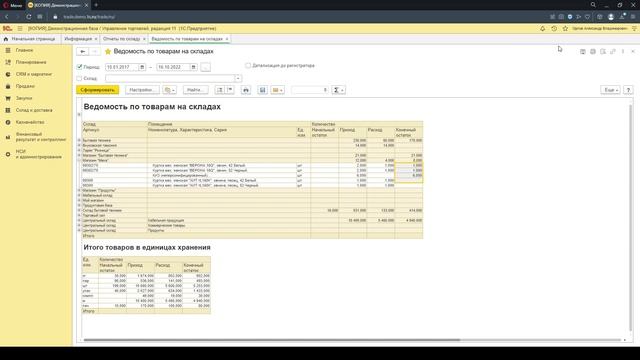Open favorites star in 1C header
The image size is (640, 360).
pos(565,29)
